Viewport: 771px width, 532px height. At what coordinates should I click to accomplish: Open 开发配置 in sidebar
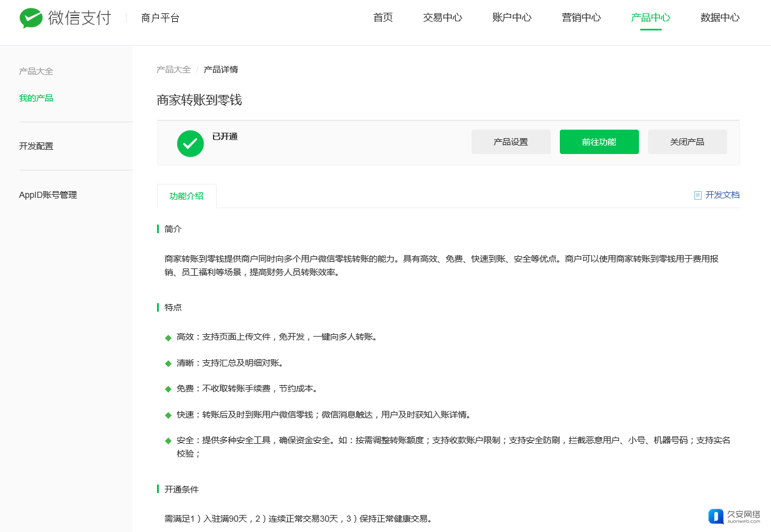click(36, 146)
